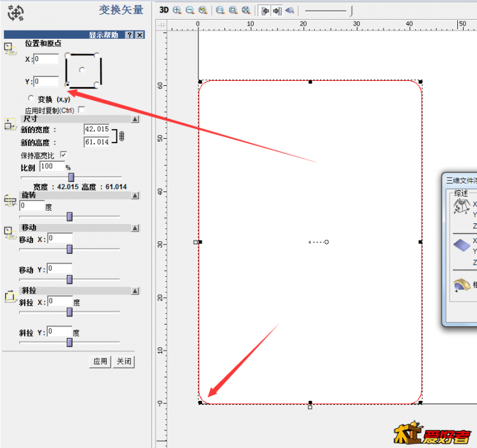This screenshot has width=477, height=448.
Task: Click the Shear X degrees input field
Action: [60, 301]
